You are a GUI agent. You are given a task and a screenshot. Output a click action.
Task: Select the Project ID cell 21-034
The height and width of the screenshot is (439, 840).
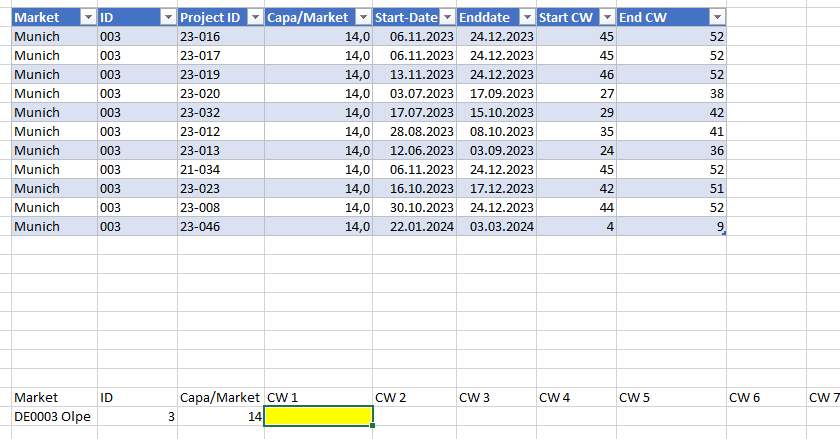coord(221,169)
